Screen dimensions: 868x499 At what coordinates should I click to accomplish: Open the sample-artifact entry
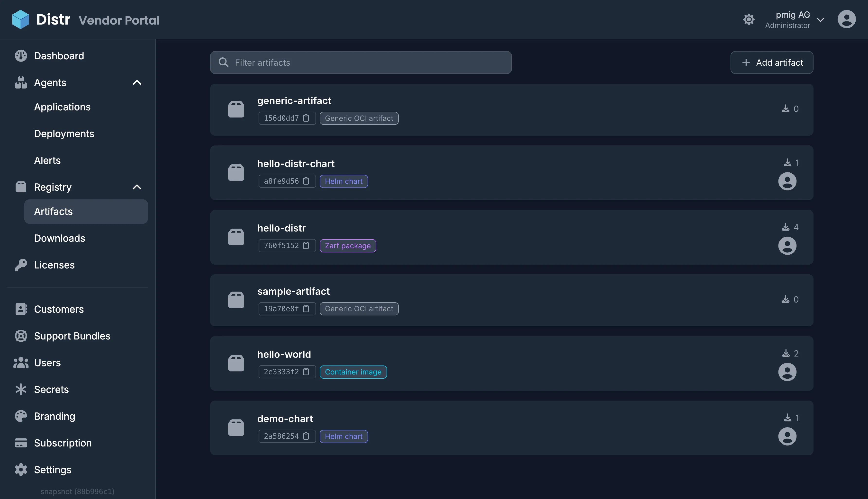[x=511, y=300]
